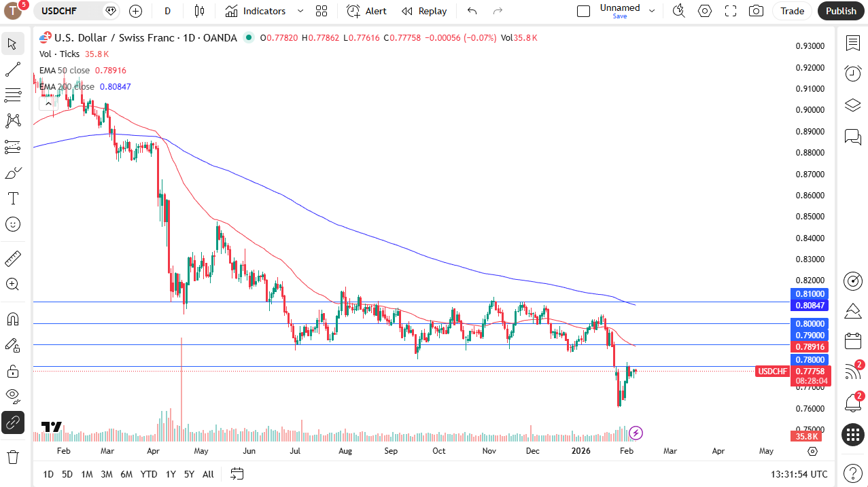
Task: Open the indicator templates grid
Action: click(322, 11)
